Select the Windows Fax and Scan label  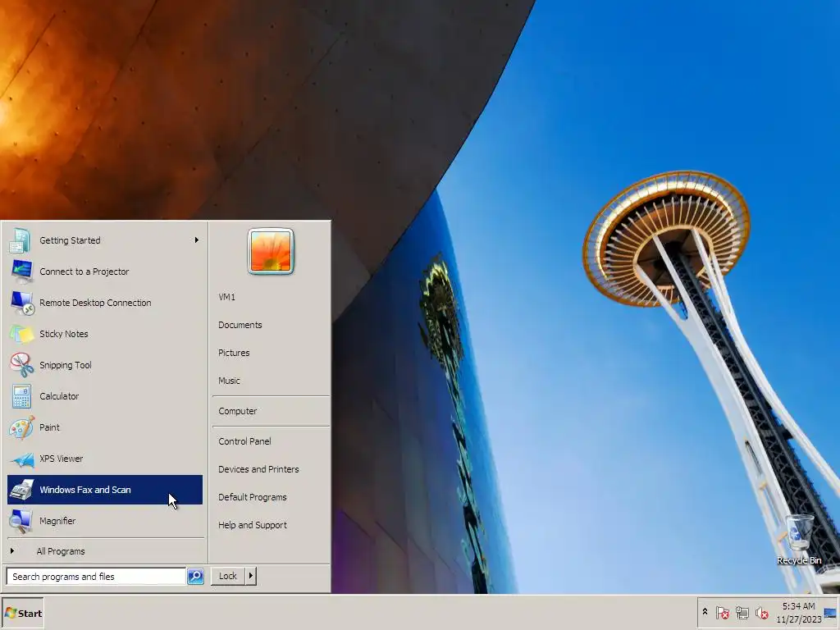(85, 490)
